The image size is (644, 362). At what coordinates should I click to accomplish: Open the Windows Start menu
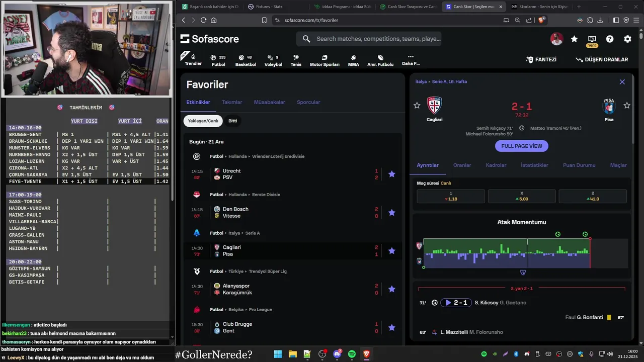(x=278, y=354)
